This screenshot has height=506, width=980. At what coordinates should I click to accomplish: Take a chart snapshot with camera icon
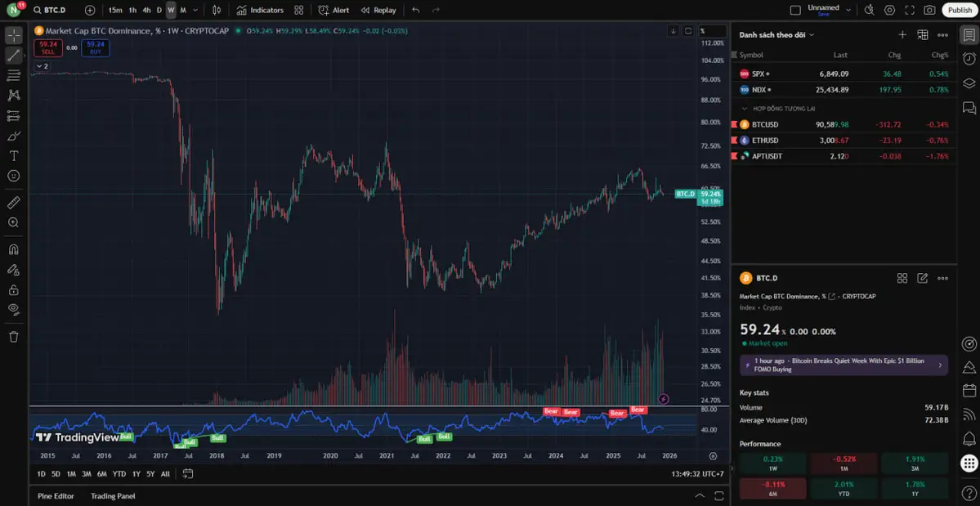click(929, 10)
